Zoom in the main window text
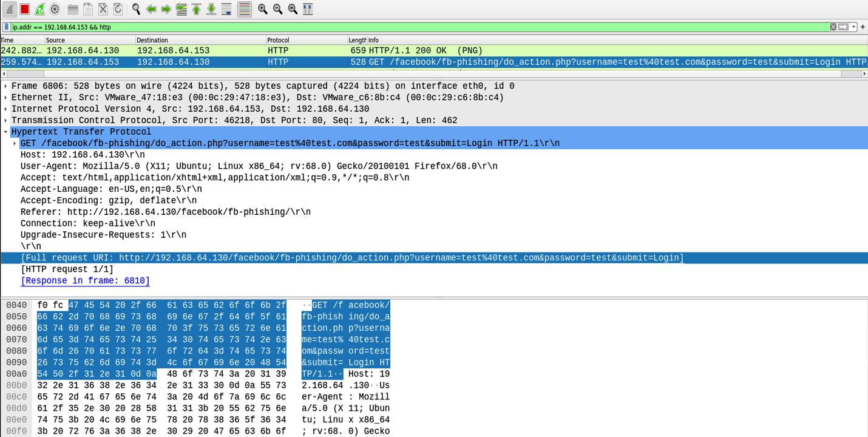This screenshot has width=868, height=437. coord(263,9)
